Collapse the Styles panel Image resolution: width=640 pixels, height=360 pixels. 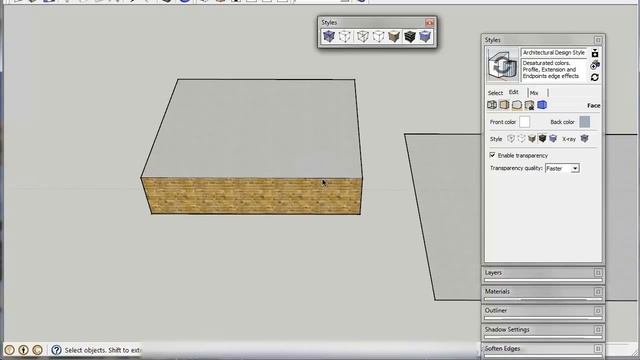[x=598, y=40]
